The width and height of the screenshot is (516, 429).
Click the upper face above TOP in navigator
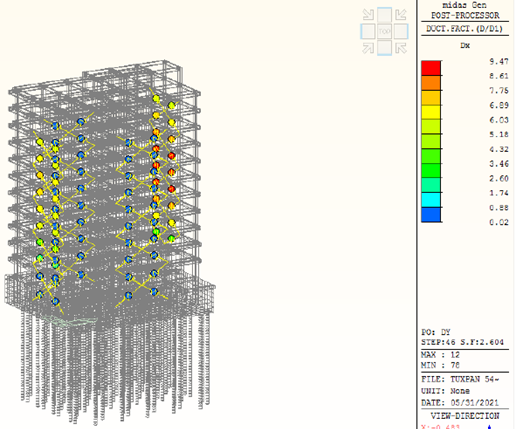pos(384,15)
